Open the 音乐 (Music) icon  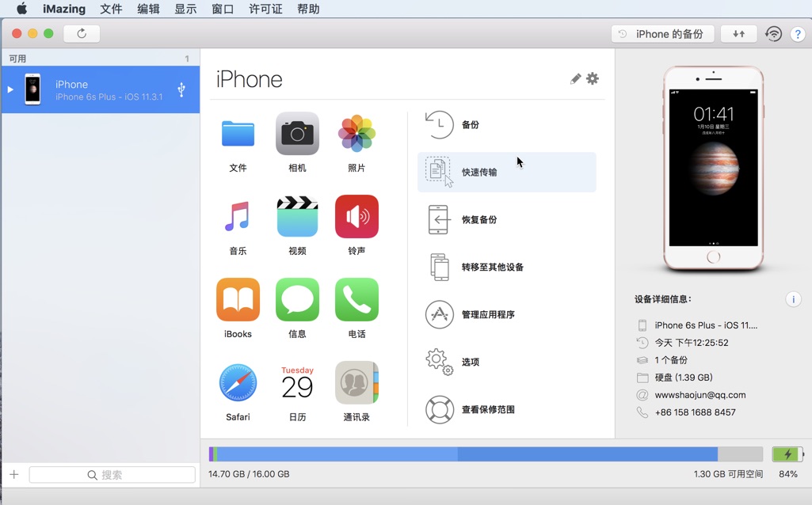[x=238, y=216]
